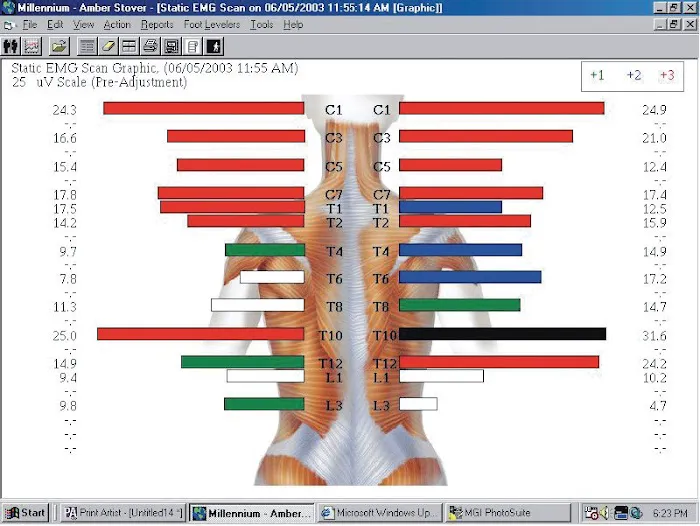Click the eraser toolbar icon
Image resolution: width=700 pixels, height=526 pixels.
point(108,46)
